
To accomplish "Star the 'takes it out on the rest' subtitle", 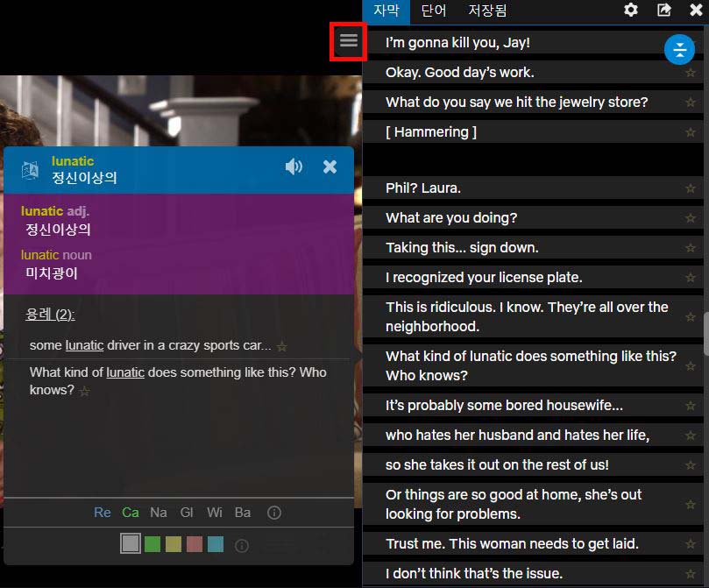I will tap(690, 465).
